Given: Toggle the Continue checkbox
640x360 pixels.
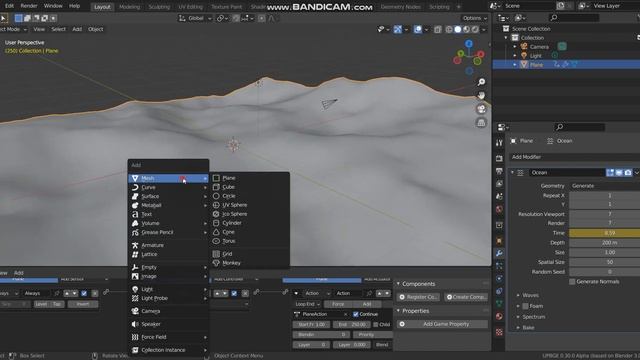Looking at the screenshot, I should (356, 314).
